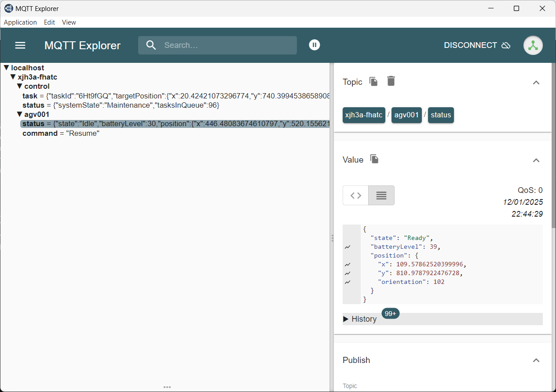
Task: Copy the message value to clipboard
Action: point(374,159)
